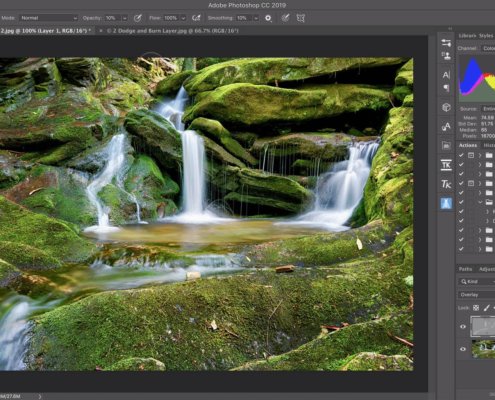Open the Clone Source stamp panel icon
Screen dimensions: 495x400
coord(446,56)
